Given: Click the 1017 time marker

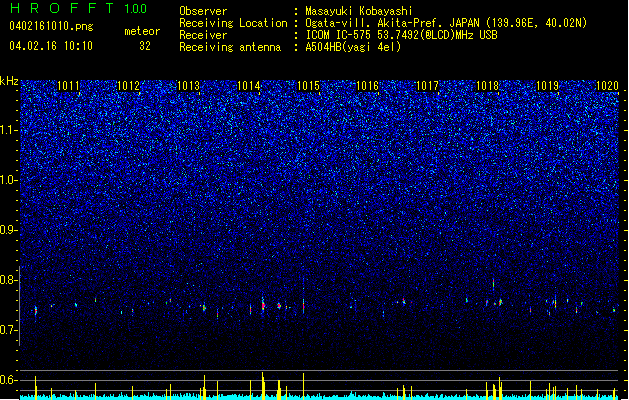Looking at the screenshot, I should tap(428, 86).
